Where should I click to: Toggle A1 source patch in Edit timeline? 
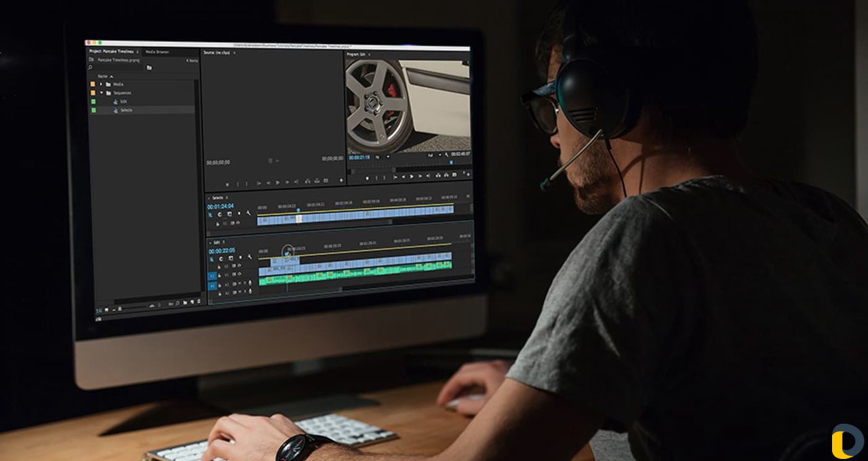click(212, 286)
